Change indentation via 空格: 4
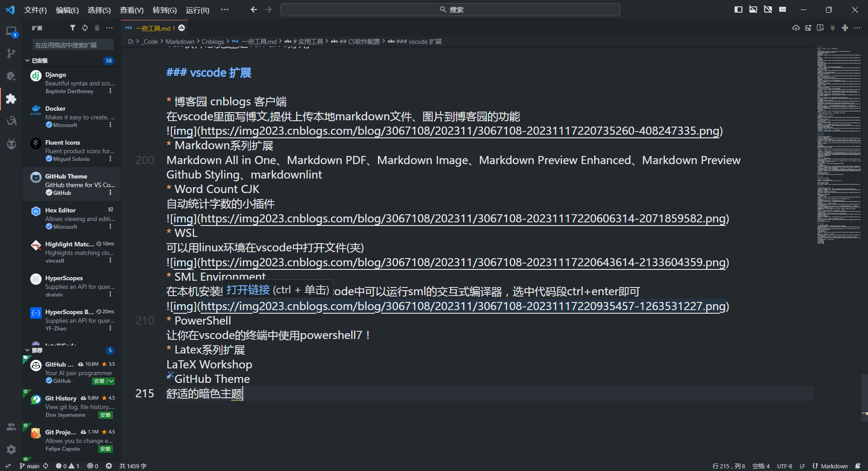Image resolution: width=868 pixels, height=471 pixels. click(x=761, y=466)
